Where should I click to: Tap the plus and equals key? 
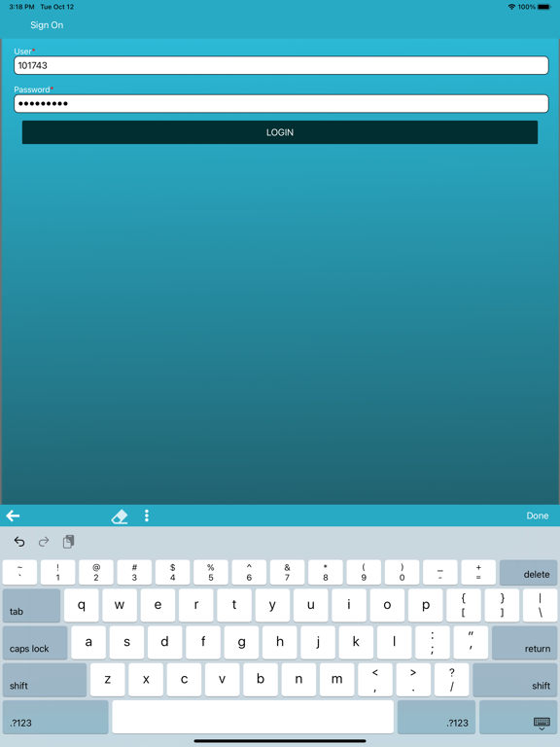[478, 573]
